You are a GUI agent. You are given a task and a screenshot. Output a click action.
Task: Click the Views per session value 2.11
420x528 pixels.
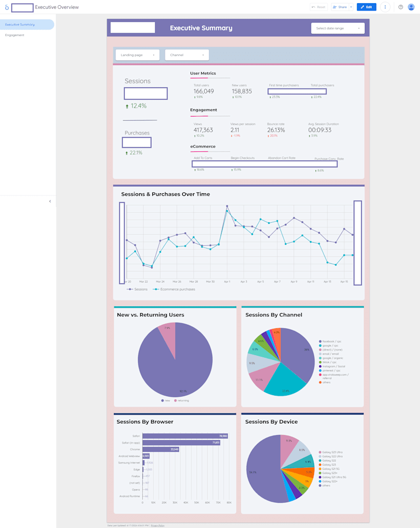click(235, 130)
